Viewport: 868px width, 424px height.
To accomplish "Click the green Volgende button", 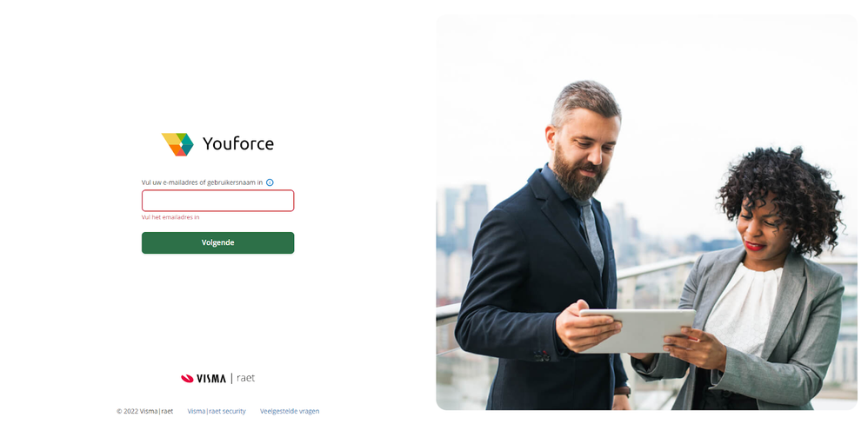I will point(217,242).
